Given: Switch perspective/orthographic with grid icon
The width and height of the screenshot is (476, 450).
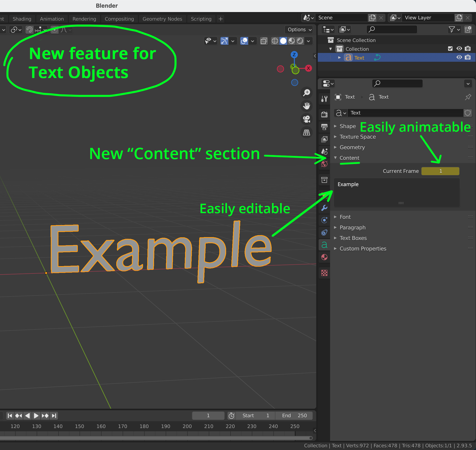Looking at the screenshot, I should click(307, 132).
